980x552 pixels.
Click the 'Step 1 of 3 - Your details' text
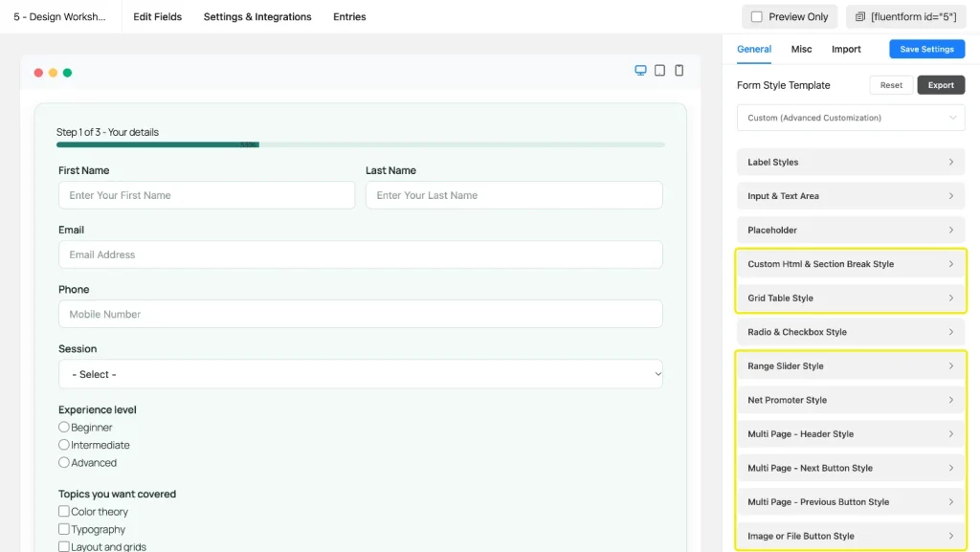(107, 132)
